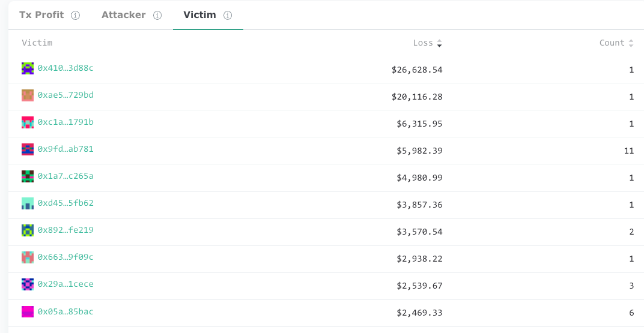Click the identicon for address 0xae5…729bd
The image size is (644, 333).
tap(28, 95)
